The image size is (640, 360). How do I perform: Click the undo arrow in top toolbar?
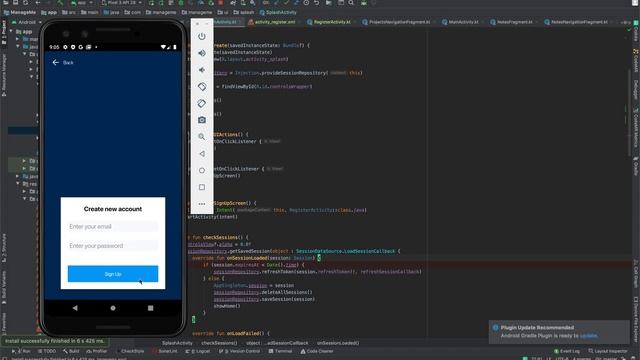tap(316, 2)
